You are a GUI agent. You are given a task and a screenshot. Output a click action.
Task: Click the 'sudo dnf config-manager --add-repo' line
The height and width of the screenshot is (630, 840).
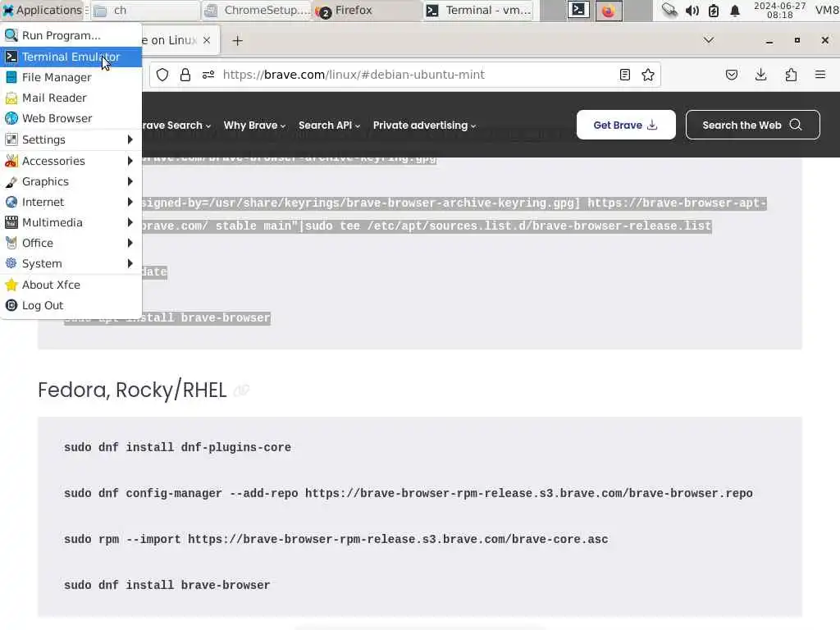[409, 493]
